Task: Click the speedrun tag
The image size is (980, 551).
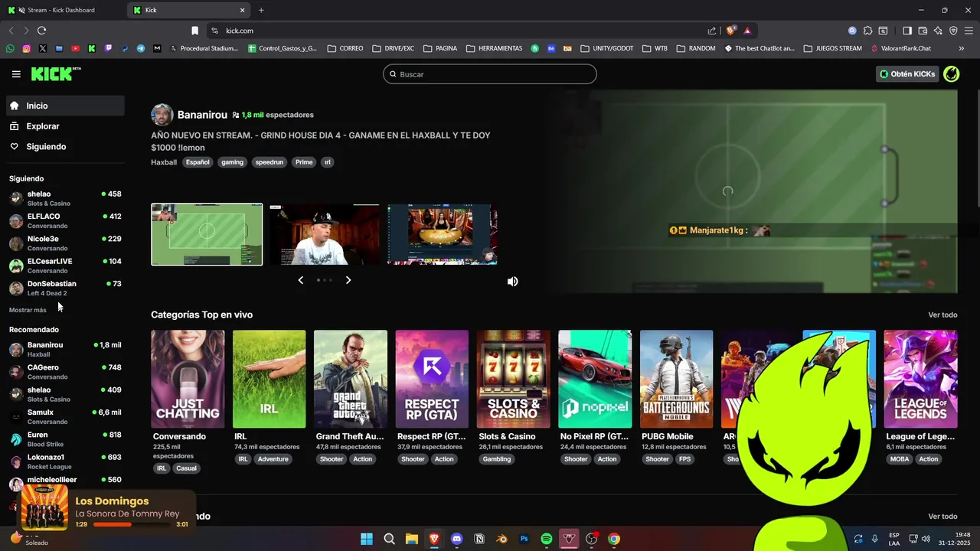Action: pyautogui.click(x=269, y=162)
